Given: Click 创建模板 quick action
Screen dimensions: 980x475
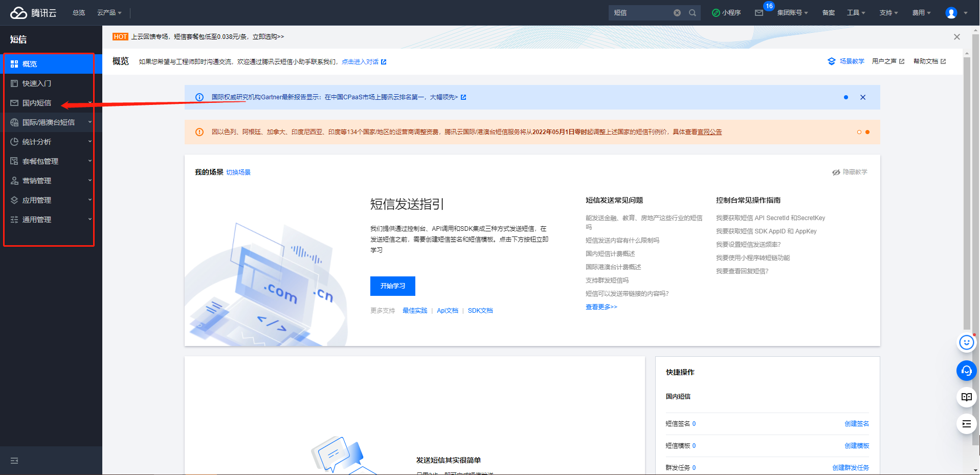Looking at the screenshot, I should [x=857, y=446].
